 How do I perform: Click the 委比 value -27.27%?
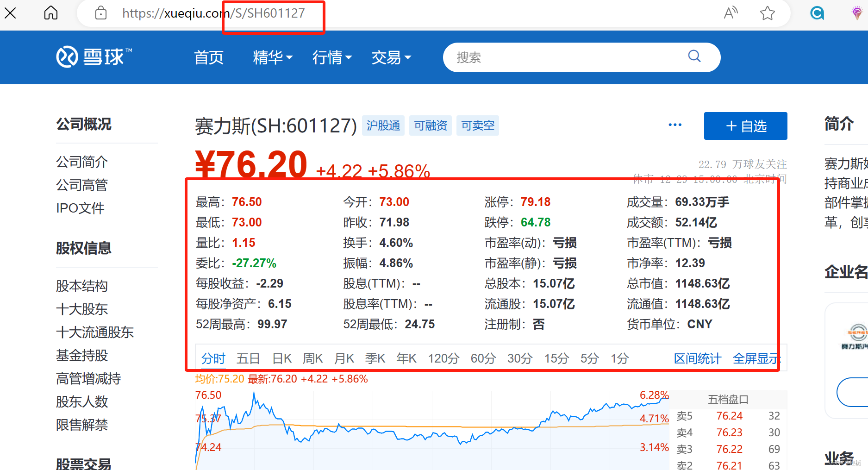[254, 263]
